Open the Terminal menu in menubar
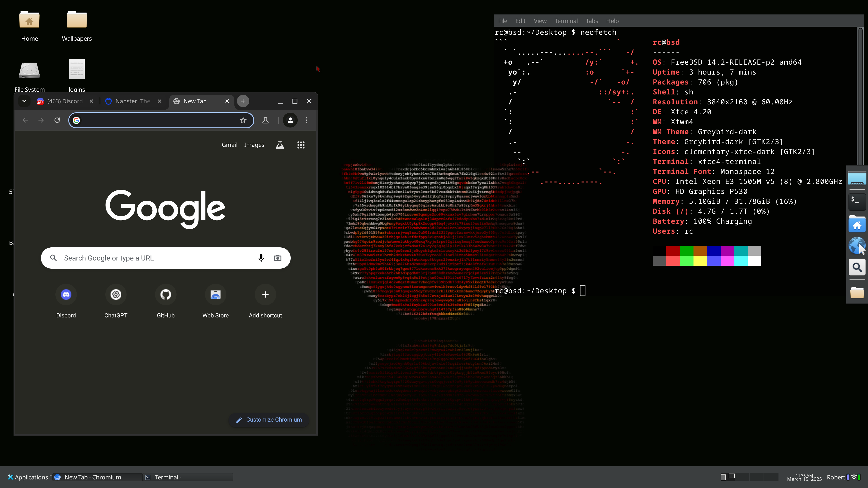 [566, 21]
